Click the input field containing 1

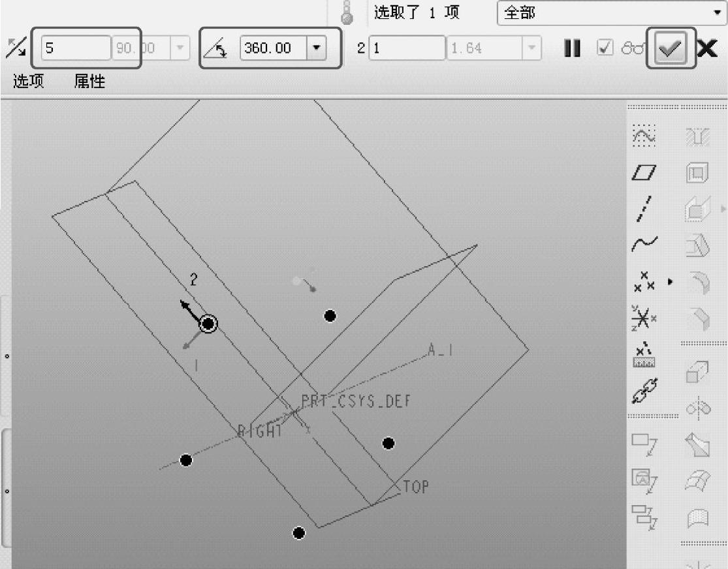[x=406, y=48]
